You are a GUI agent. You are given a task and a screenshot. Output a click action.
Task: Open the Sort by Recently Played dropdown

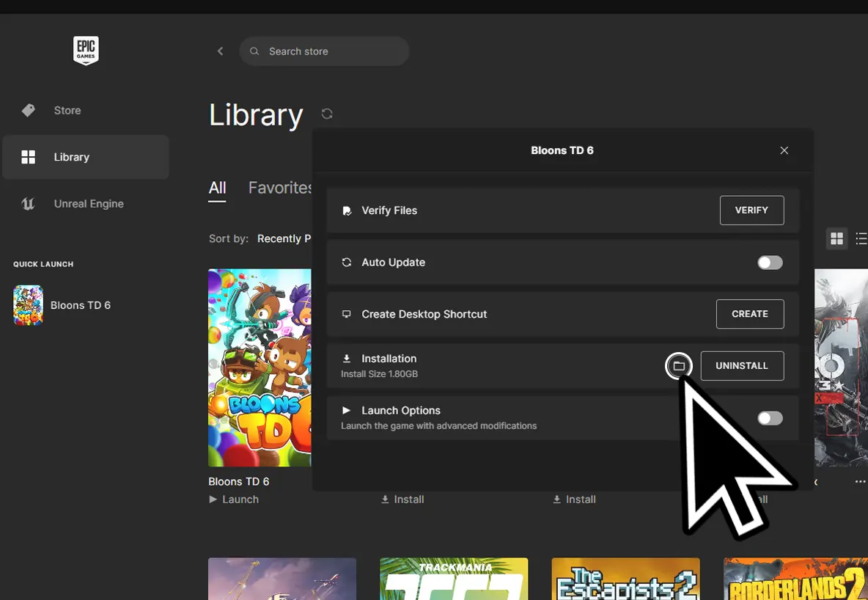tap(287, 238)
